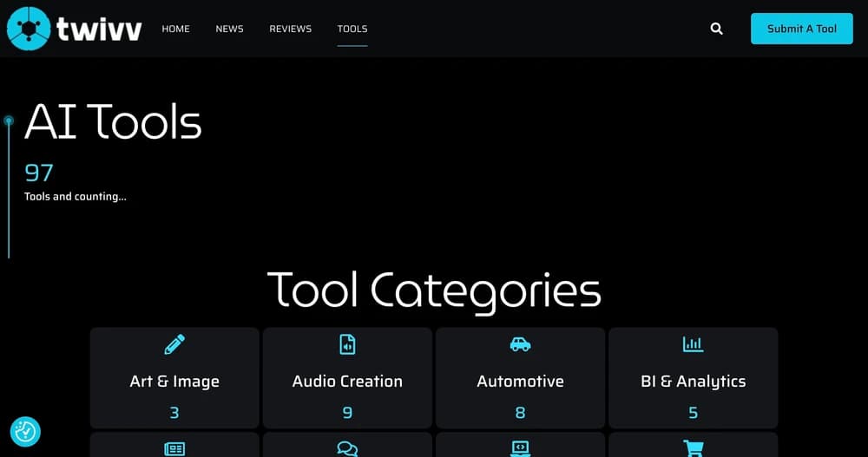Open the search magnifier icon

point(716,29)
